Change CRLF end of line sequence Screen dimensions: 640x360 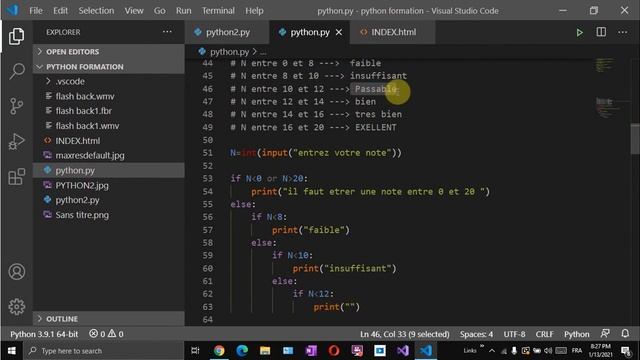click(x=544, y=334)
